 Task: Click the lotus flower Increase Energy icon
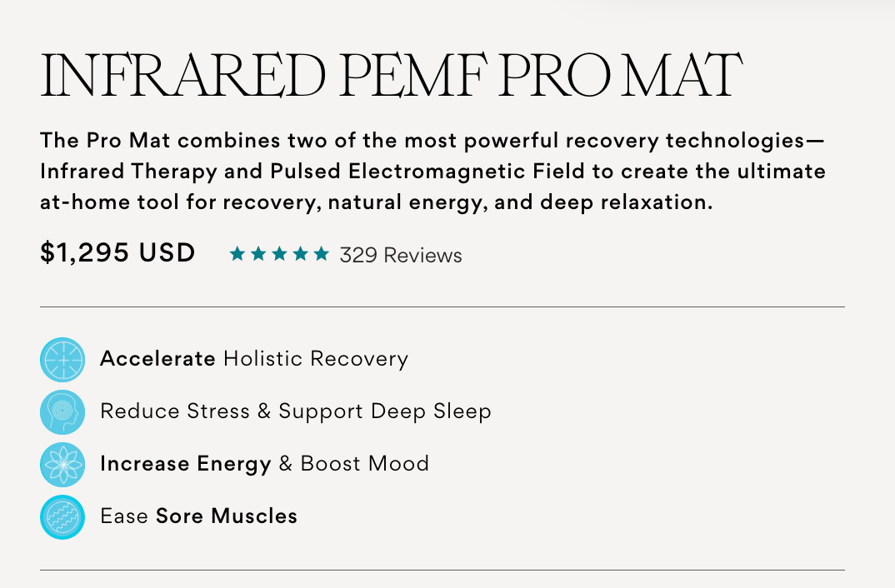[x=62, y=464]
